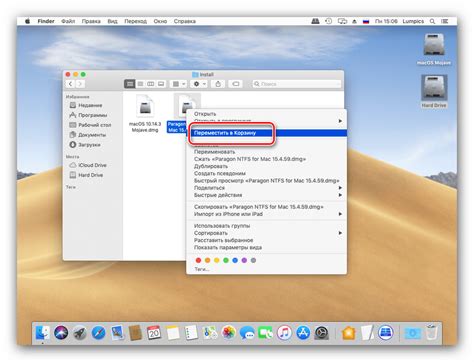Expand the Сортировать submenu

click(266, 233)
